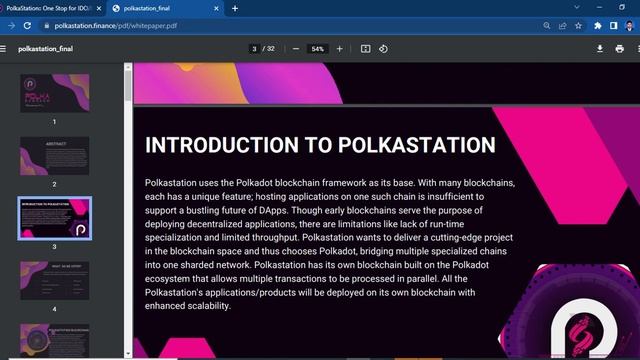The image size is (640, 360).
Task: Click the thumbnail scrollbar up arrow
Action: (x=128, y=67)
